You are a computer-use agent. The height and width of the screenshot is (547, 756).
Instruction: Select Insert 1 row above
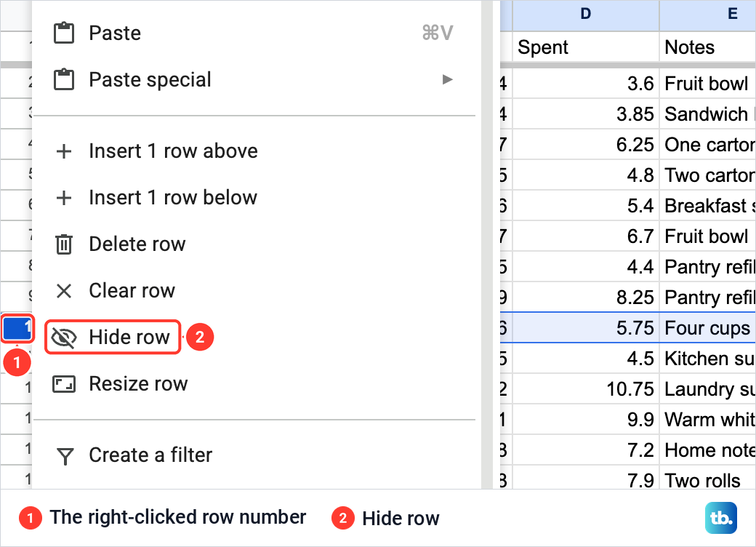pyautogui.click(x=257, y=151)
